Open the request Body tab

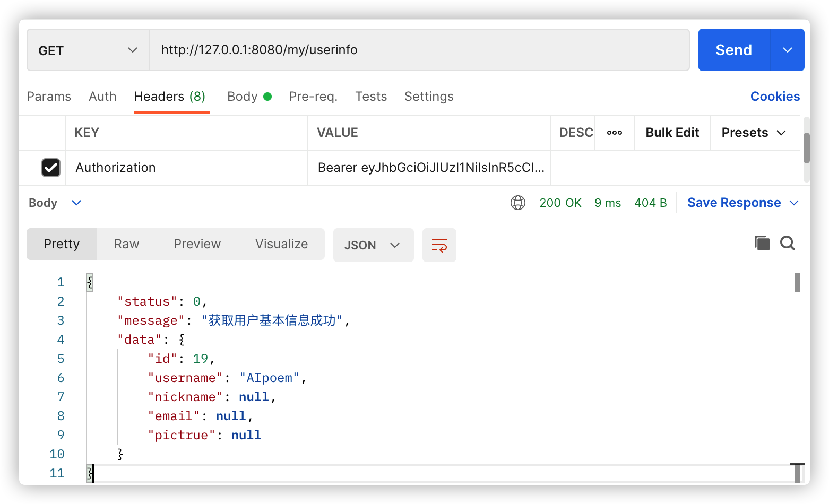pyautogui.click(x=249, y=97)
